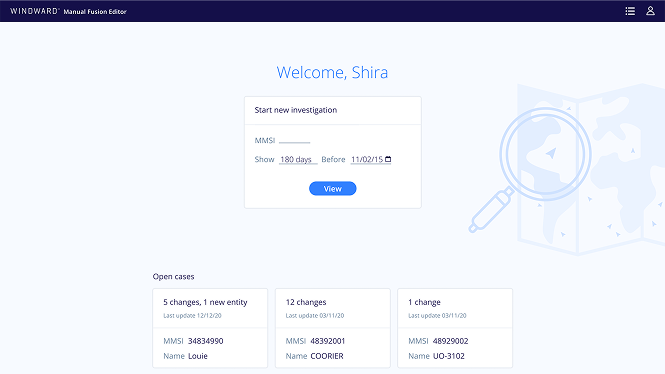Open the 12 changes case card
Viewport: 665px width, 374px height.
tap(332, 328)
